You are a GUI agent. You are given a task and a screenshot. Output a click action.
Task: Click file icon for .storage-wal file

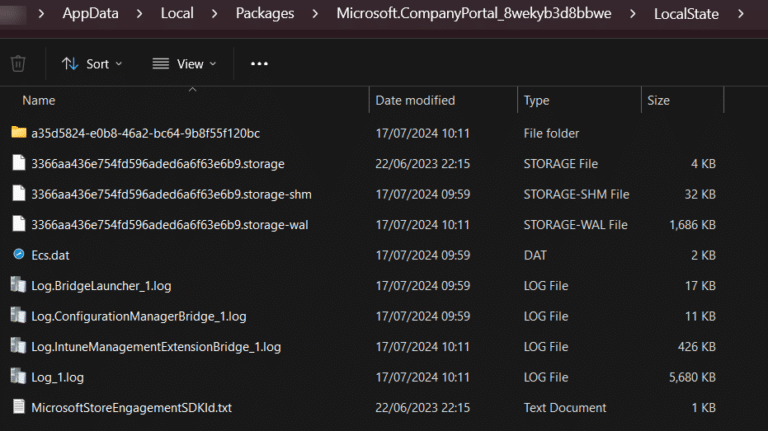point(19,223)
